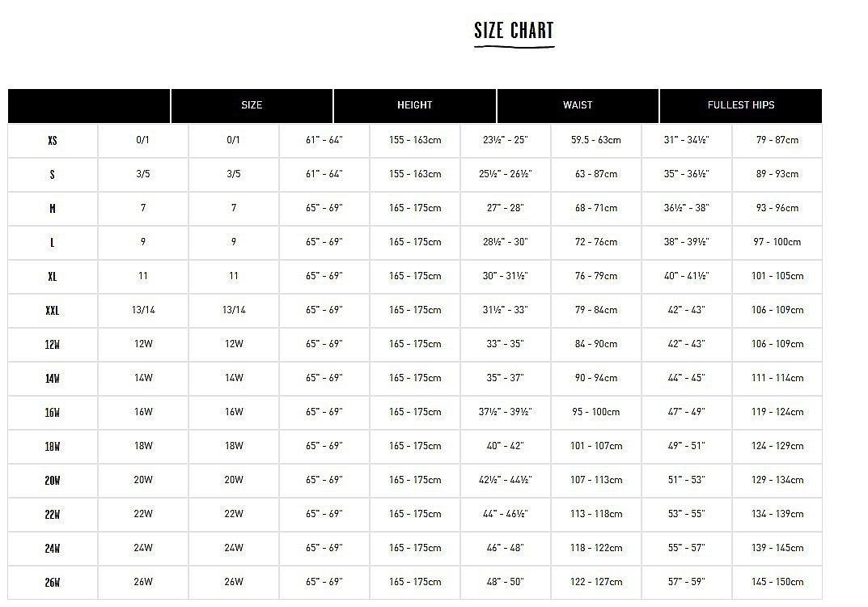Click waist cell 59.5 - 63cm

[596, 141]
